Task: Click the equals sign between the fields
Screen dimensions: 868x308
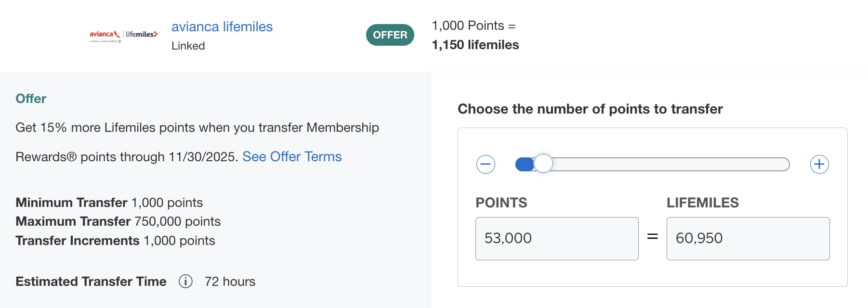Action: click(x=652, y=238)
